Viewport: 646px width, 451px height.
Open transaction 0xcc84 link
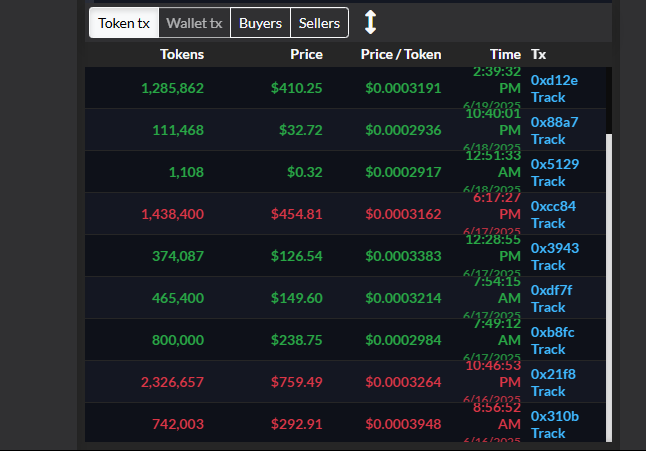tap(554, 206)
